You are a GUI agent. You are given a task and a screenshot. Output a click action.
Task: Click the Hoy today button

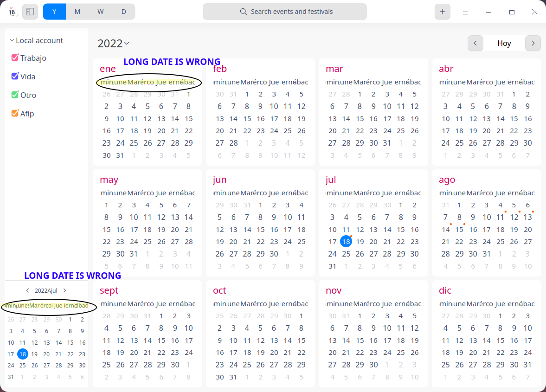pos(504,43)
